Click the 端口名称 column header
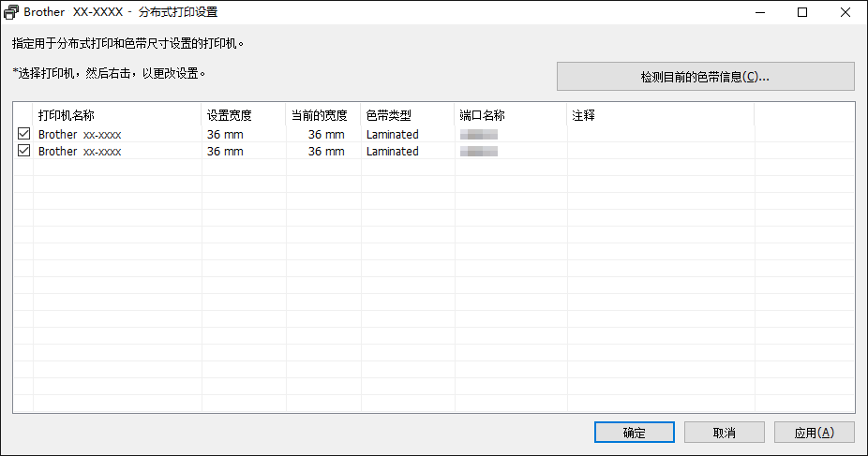Viewport: 868px width, 456px height. click(483, 115)
